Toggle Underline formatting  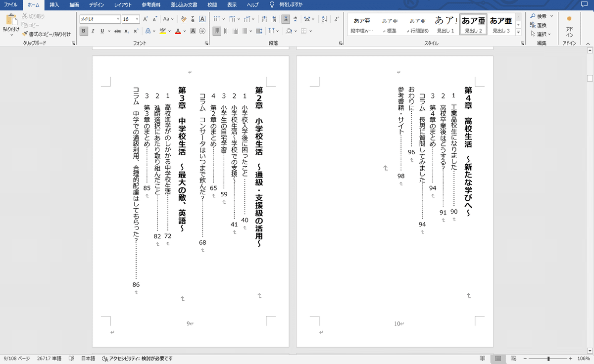(102, 31)
